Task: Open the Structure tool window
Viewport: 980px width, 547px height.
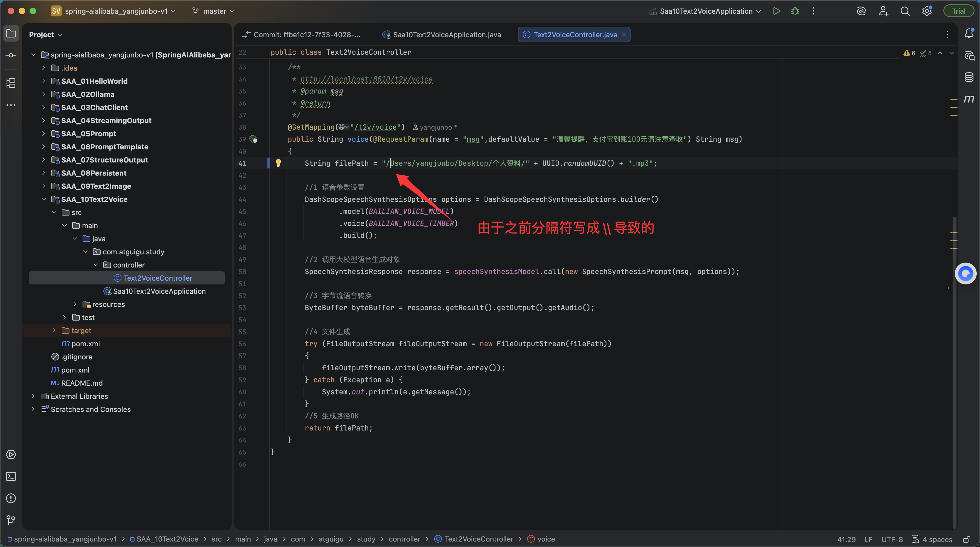Action: [11, 83]
